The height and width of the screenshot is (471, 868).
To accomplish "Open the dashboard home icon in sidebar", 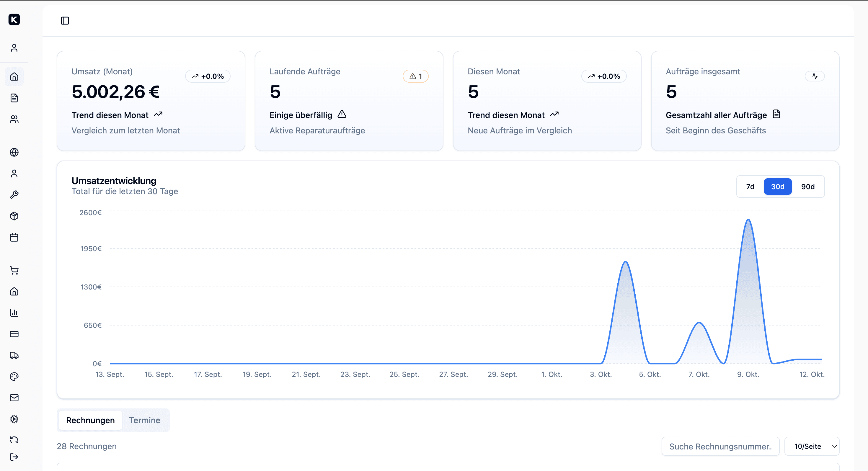I will pyautogui.click(x=14, y=76).
